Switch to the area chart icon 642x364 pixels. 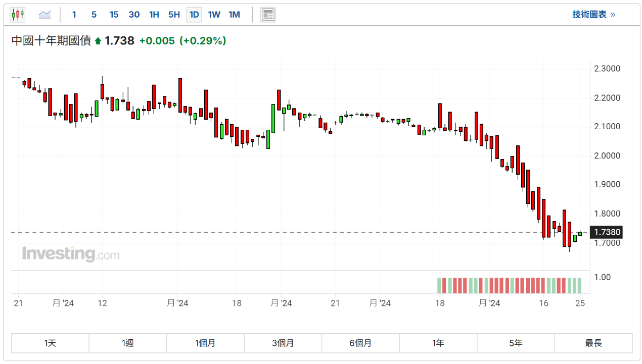coord(45,15)
